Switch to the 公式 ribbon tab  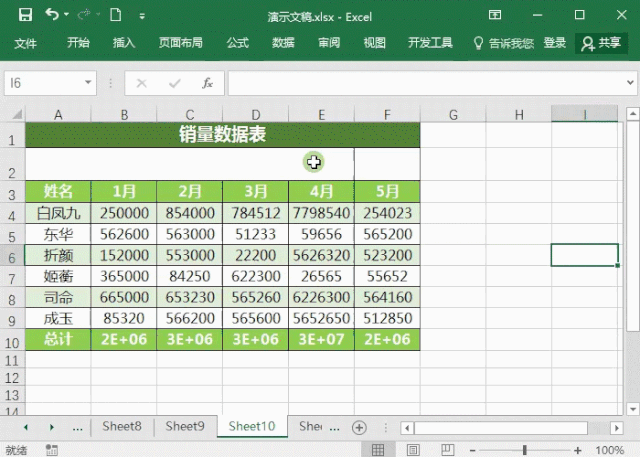click(x=238, y=43)
